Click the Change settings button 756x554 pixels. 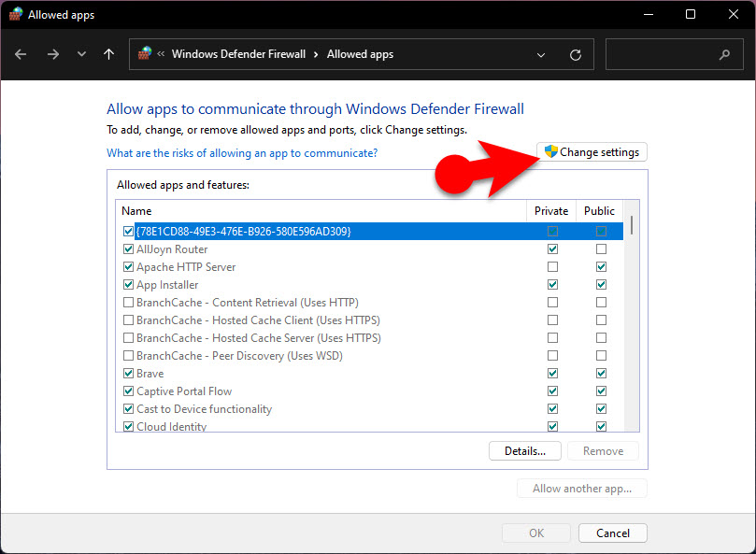(x=592, y=152)
